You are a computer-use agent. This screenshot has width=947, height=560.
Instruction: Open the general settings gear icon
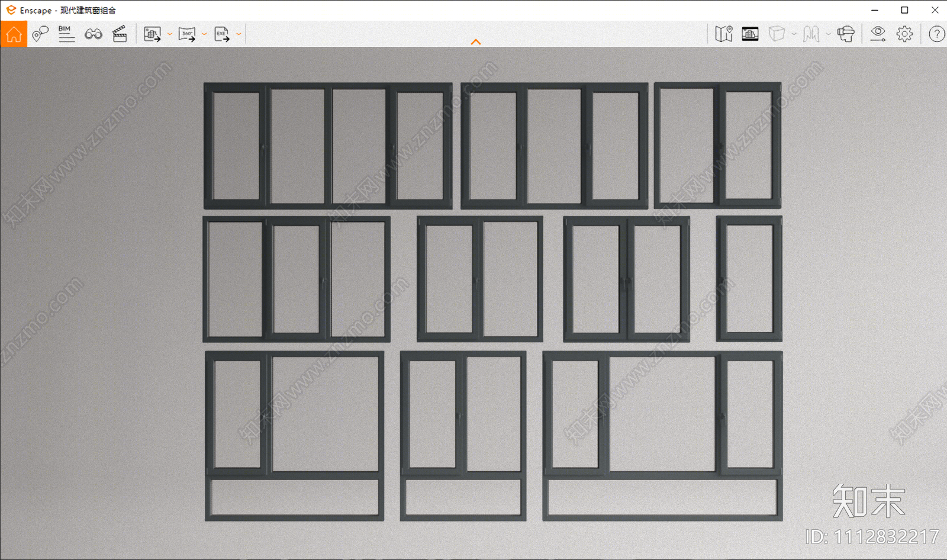(x=904, y=34)
